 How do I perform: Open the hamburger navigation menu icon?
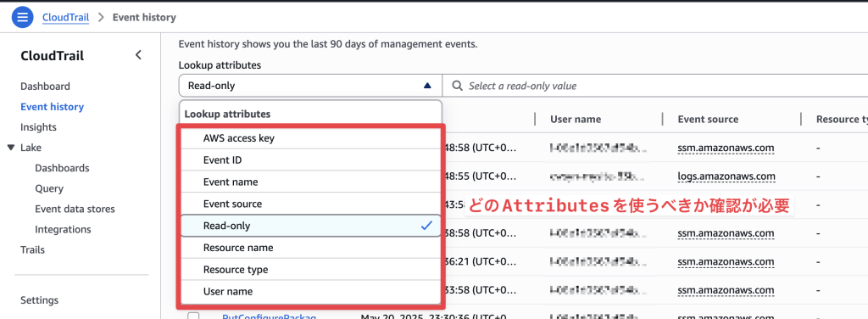click(23, 17)
